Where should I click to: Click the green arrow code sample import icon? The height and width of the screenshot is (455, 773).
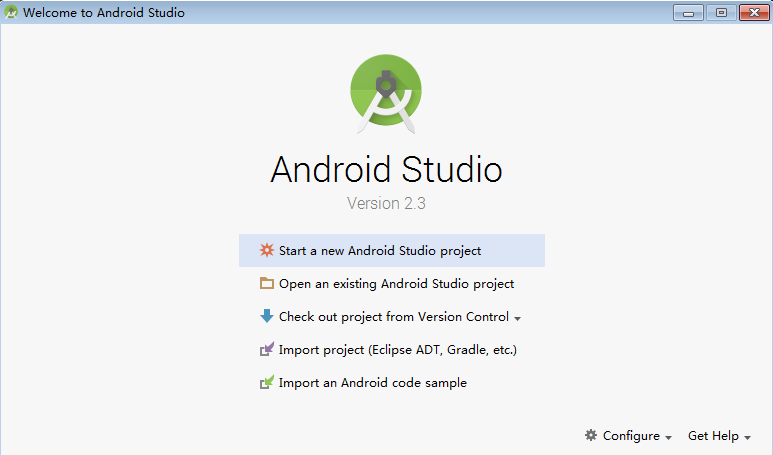[267, 382]
